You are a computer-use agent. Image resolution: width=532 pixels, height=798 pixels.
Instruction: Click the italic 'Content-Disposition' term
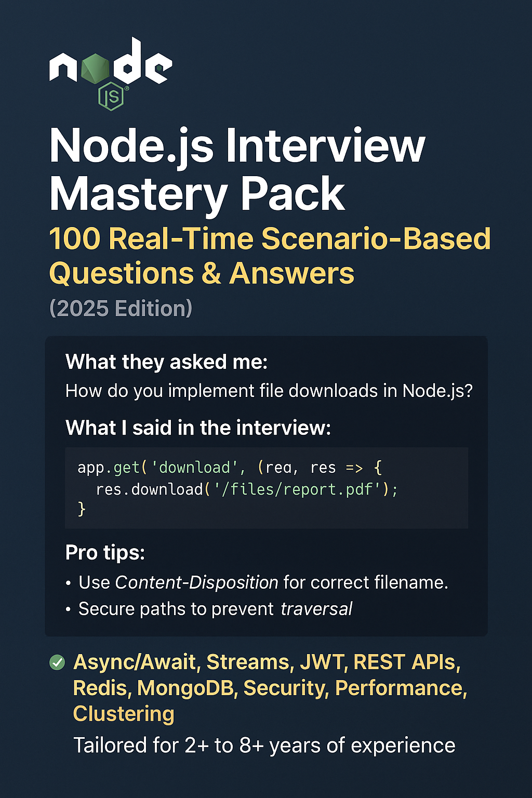(196, 583)
